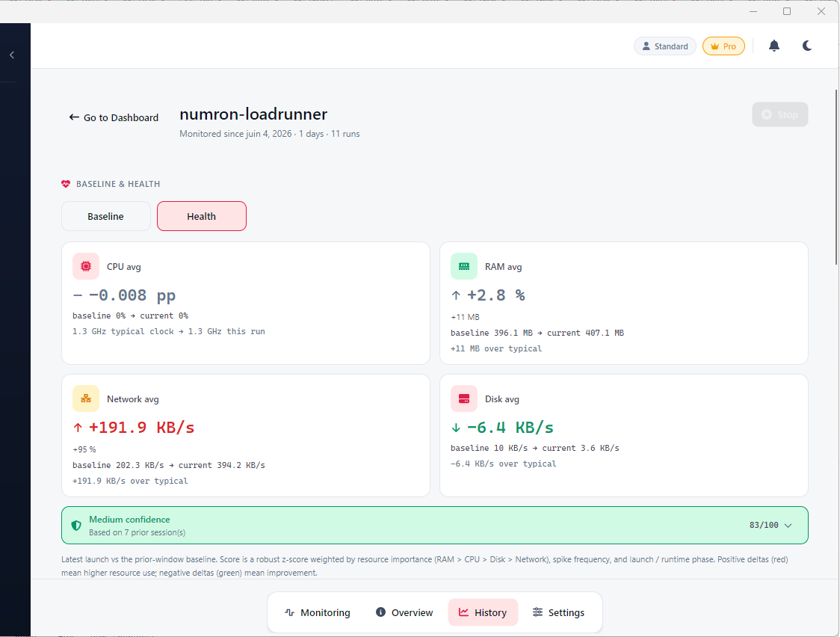Select the Baseline tab
The height and width of the screenshot is (637, 840).
[106, 216]
